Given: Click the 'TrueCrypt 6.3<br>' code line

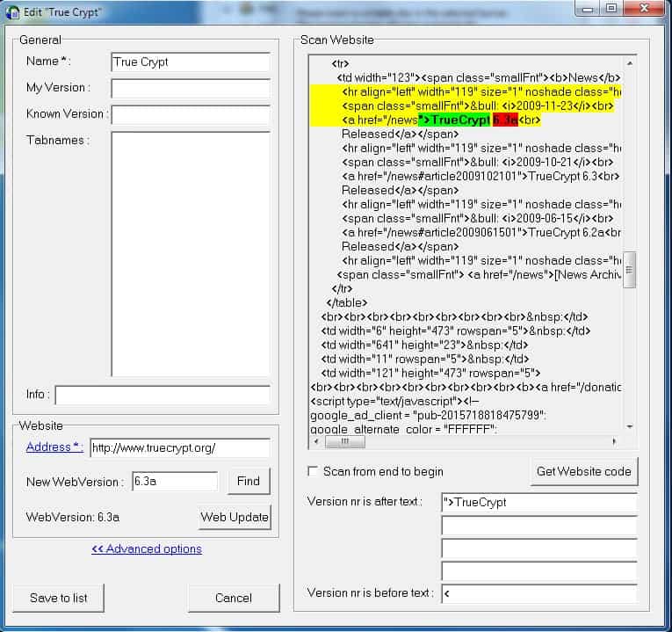Looking at the screenshot, I should [481, 176].
